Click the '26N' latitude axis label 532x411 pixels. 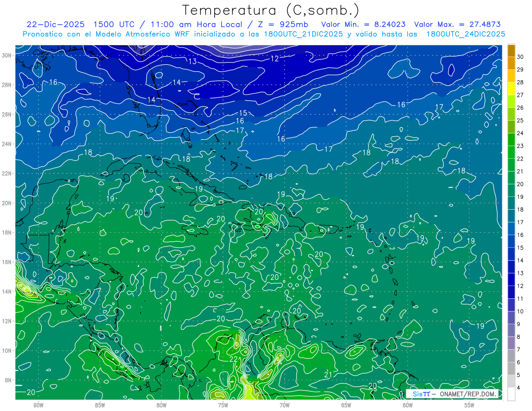pos(7,114)
